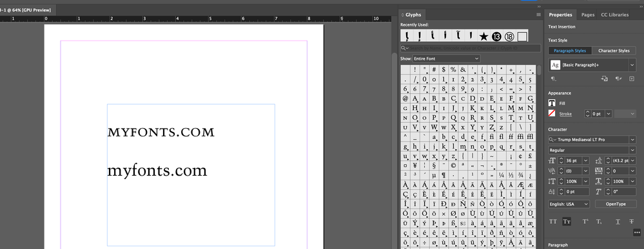
Task: Select the section sign § glyph
Action: pyautogui.click(x=434, y=166)
